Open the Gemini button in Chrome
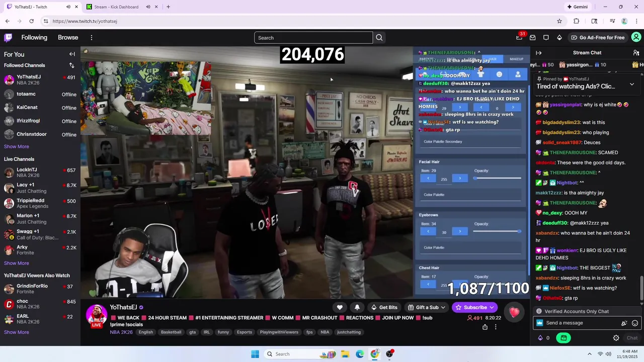Screen dimensions: 644x362 (x=577, y=7)
